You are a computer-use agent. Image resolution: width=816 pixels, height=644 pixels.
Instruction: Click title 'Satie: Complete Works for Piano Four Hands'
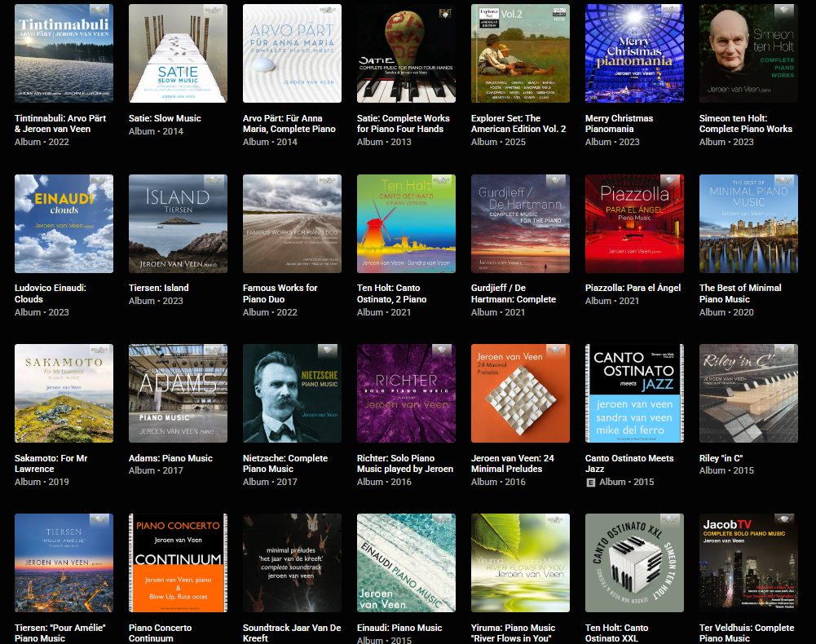(x=404, y=123)
